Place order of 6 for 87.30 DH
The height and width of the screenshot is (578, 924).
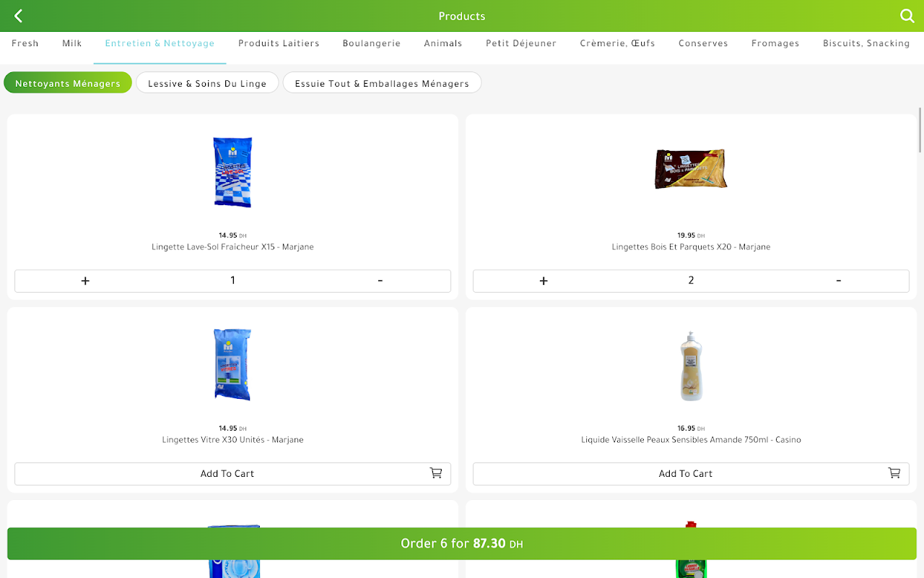462,543
